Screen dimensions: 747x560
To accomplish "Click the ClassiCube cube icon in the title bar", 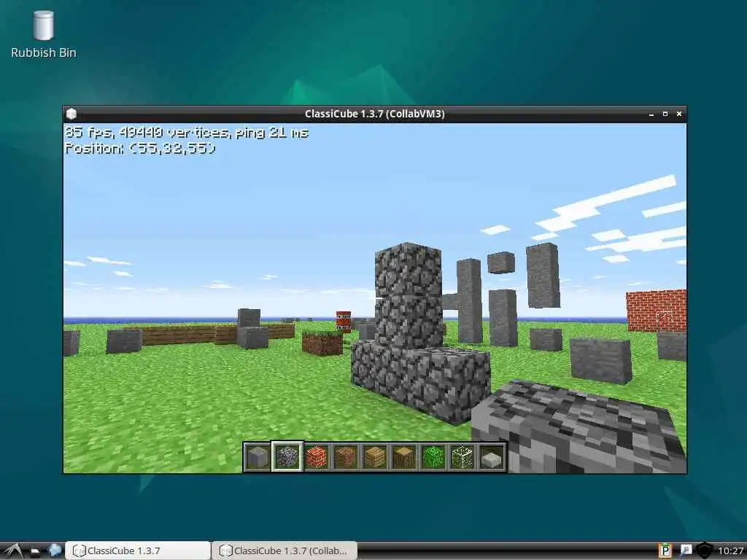I will click(x=71, y=114).
